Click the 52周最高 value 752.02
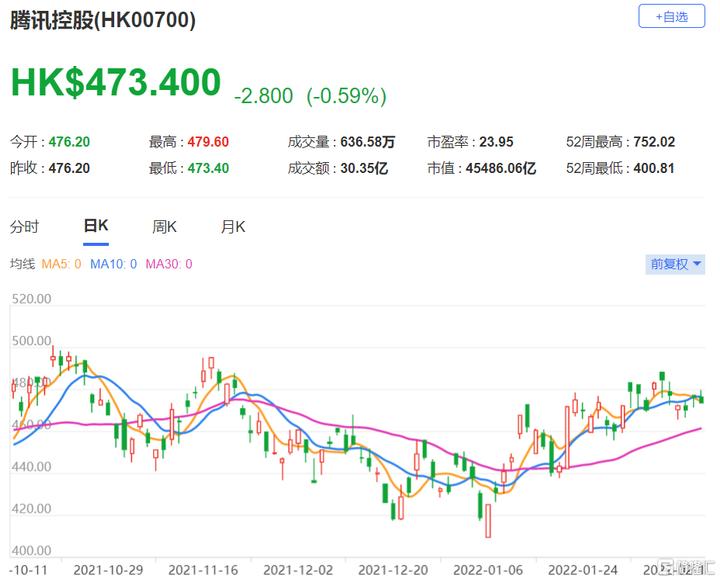The width and height of the screenshot is (720, 581). 654,141
